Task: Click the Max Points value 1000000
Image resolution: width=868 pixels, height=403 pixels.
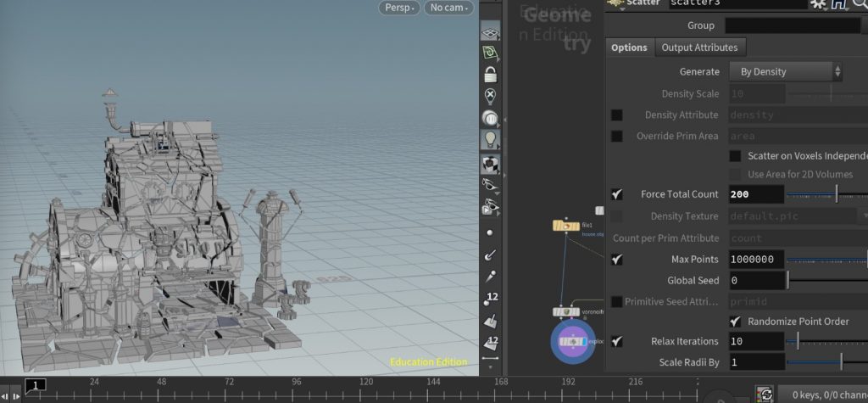Action: click(x=756, y=260)
